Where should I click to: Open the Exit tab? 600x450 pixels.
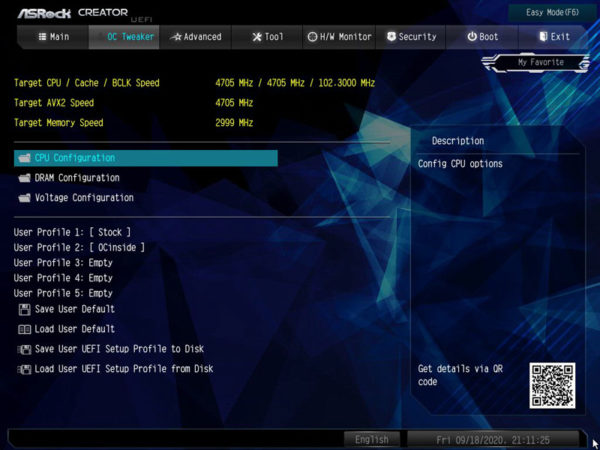(x=554, y=37)
